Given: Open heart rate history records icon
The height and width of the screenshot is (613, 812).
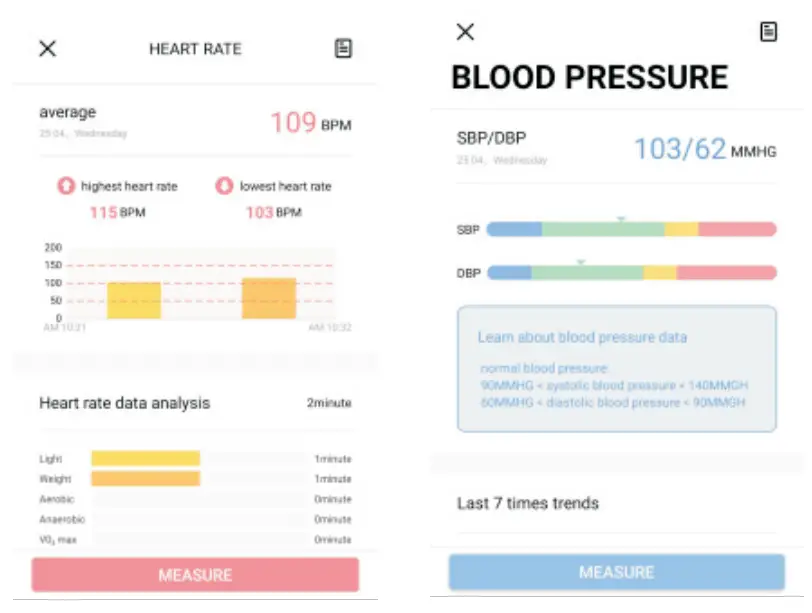Looking at the screenshot, I should point(343,48).
